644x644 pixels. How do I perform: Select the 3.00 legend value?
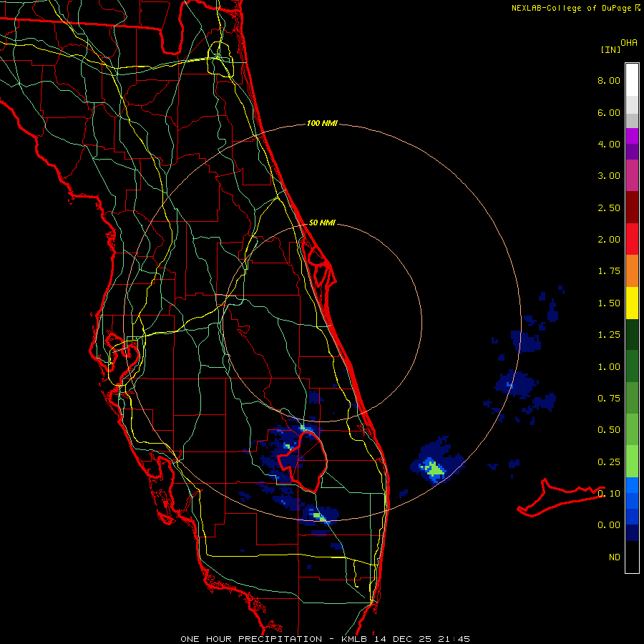609,176
